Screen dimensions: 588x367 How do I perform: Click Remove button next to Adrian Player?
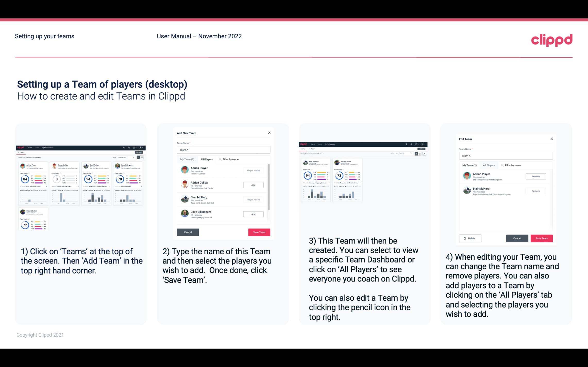[535, 176]
